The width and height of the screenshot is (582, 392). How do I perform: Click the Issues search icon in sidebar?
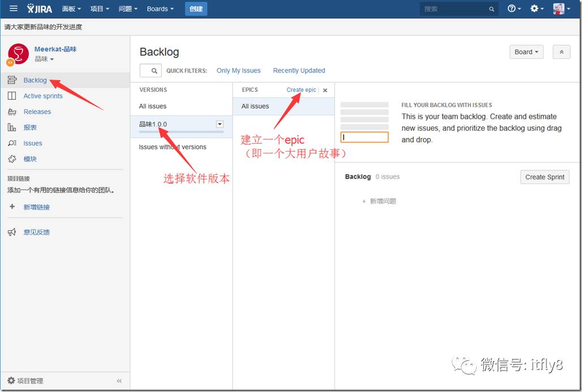[12, 143]
